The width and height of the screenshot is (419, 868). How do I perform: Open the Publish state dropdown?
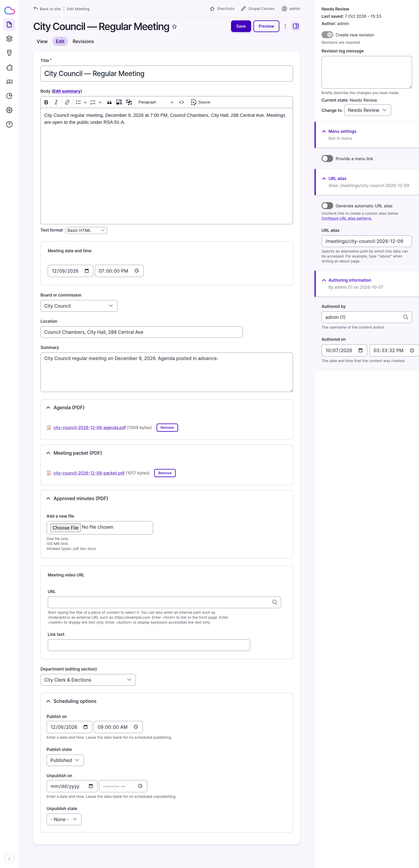click(65, 760)
